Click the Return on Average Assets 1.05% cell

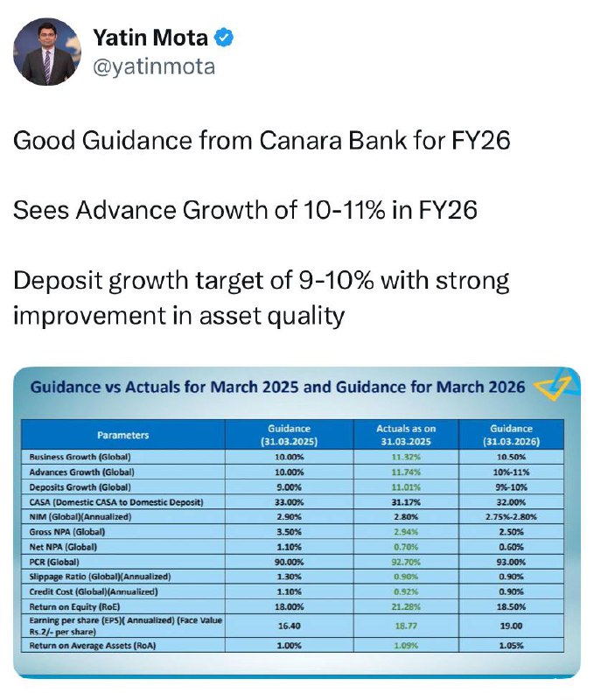pyautogui.click(x=512, y=646)
